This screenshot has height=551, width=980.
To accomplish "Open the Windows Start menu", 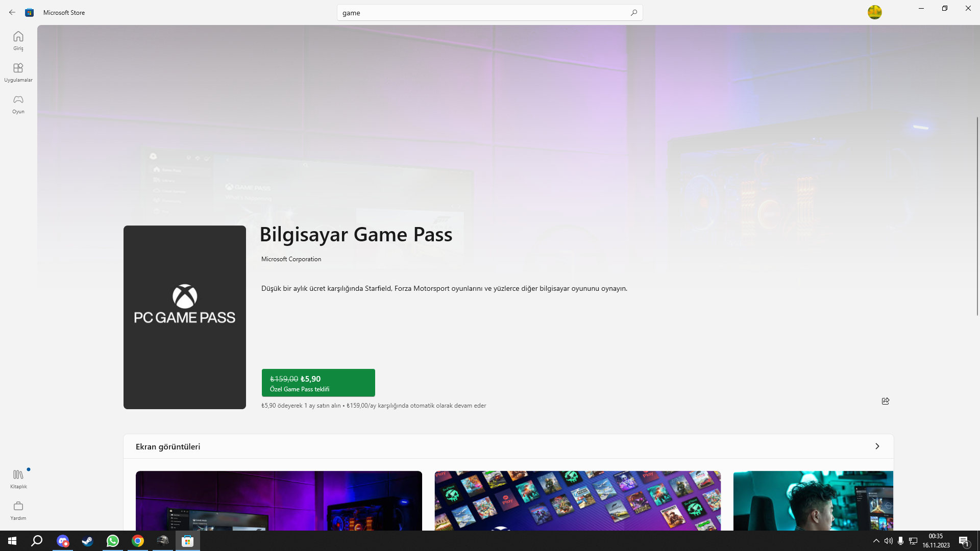I will (12, 541).
